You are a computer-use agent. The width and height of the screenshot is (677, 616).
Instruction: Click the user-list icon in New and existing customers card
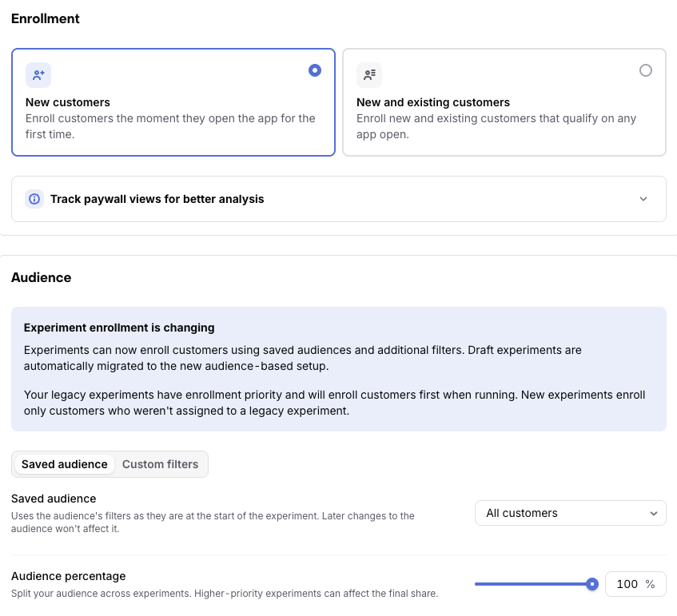coord(369,75)
